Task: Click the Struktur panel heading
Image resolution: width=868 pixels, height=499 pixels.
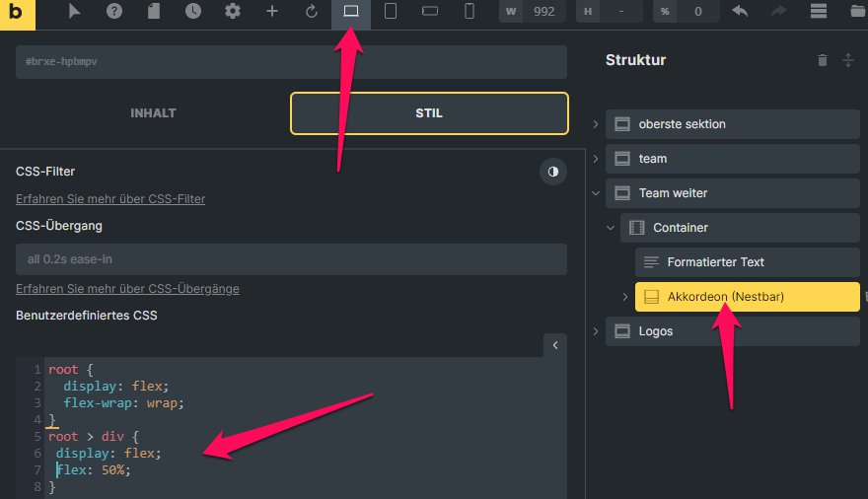Action: click(635, 60)
